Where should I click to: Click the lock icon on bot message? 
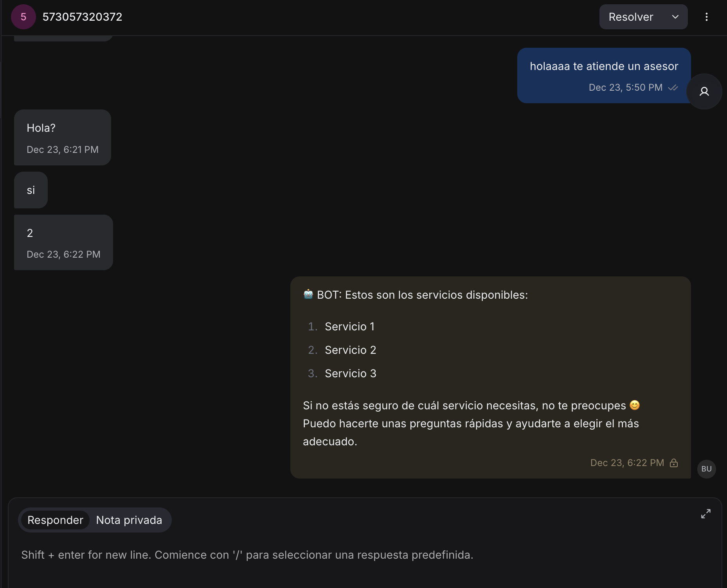(674, 463)
